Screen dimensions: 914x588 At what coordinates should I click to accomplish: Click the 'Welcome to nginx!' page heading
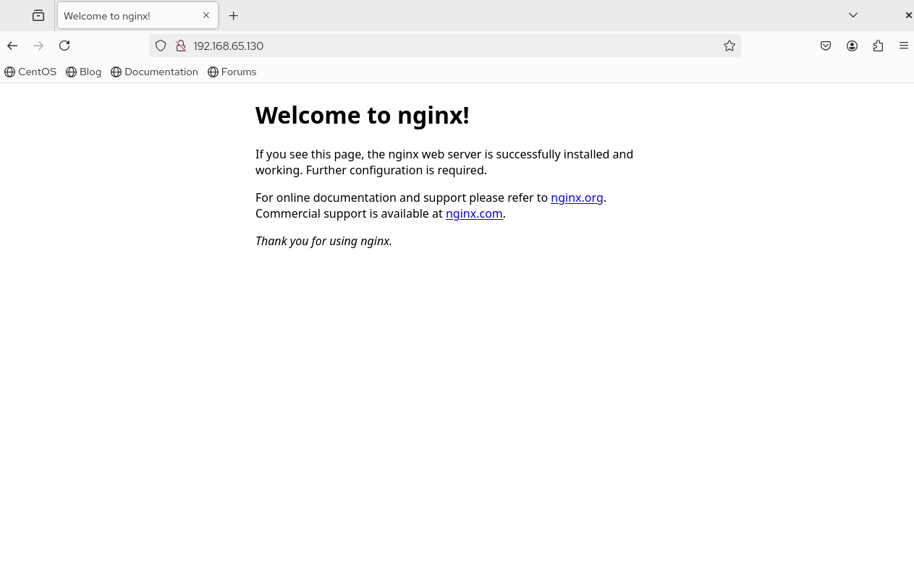363,115
